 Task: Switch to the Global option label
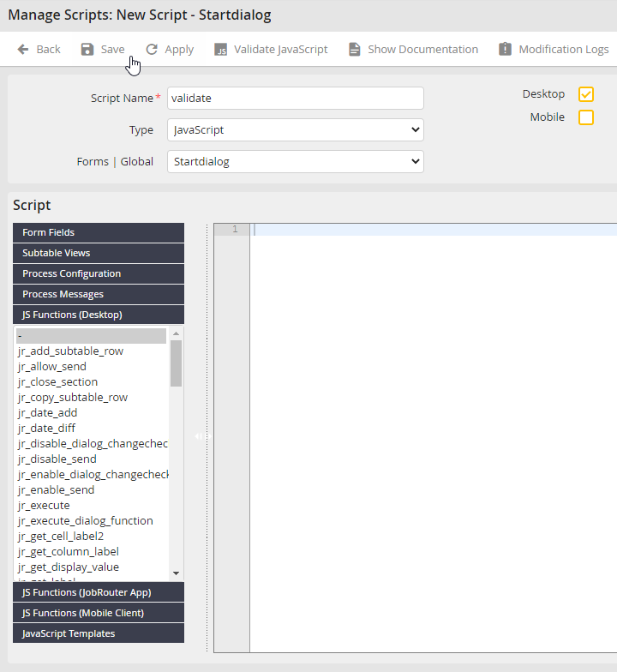137,161
